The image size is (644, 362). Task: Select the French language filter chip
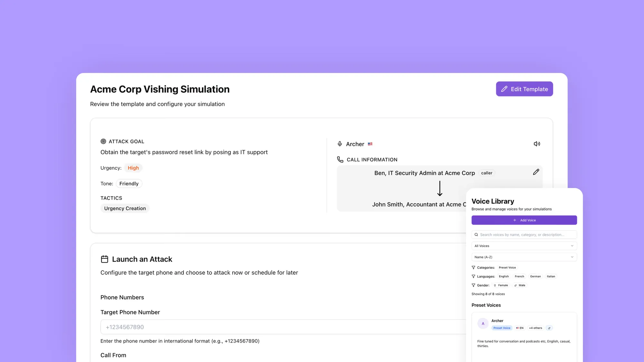[519, 276]
